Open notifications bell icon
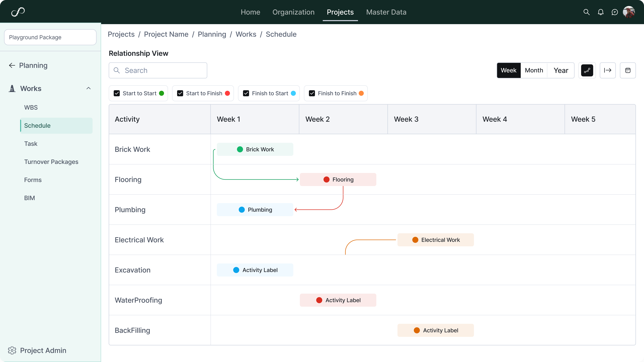Screen dimensions: 644x362 (x=600, y=12)
